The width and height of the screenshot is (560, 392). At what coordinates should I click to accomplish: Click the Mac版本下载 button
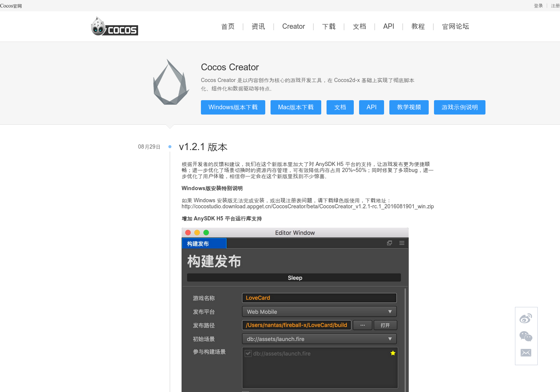pyautogui.click(x=296, y=107)
